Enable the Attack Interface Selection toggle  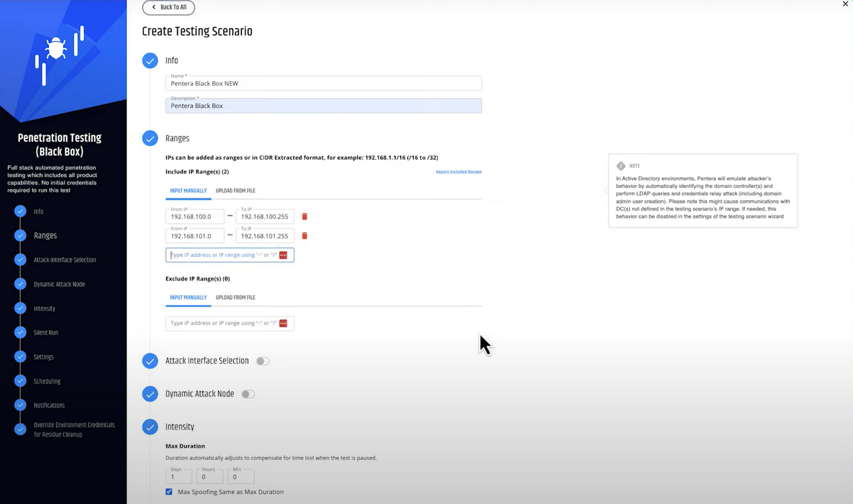263,361
